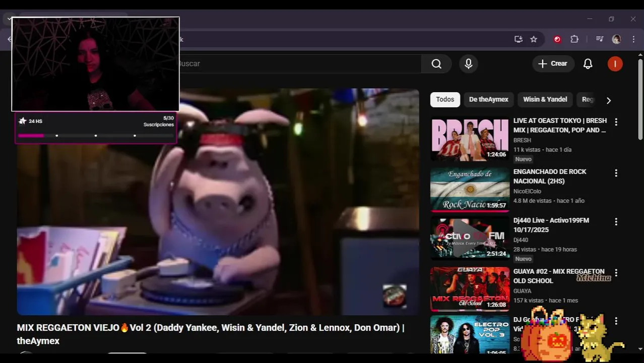
Task: Open the GUAYA Mix Reggaeton thumbnail
Action: 470,289
